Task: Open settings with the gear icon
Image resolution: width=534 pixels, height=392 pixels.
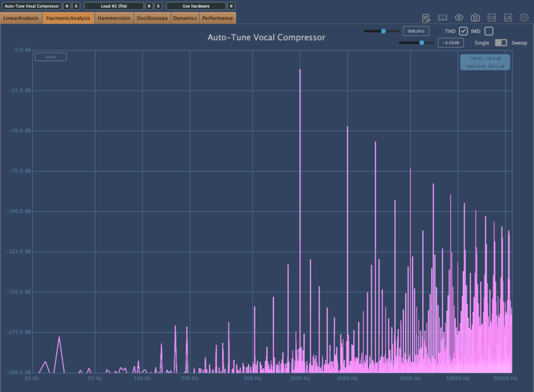Action: click(x=524, y=17)
